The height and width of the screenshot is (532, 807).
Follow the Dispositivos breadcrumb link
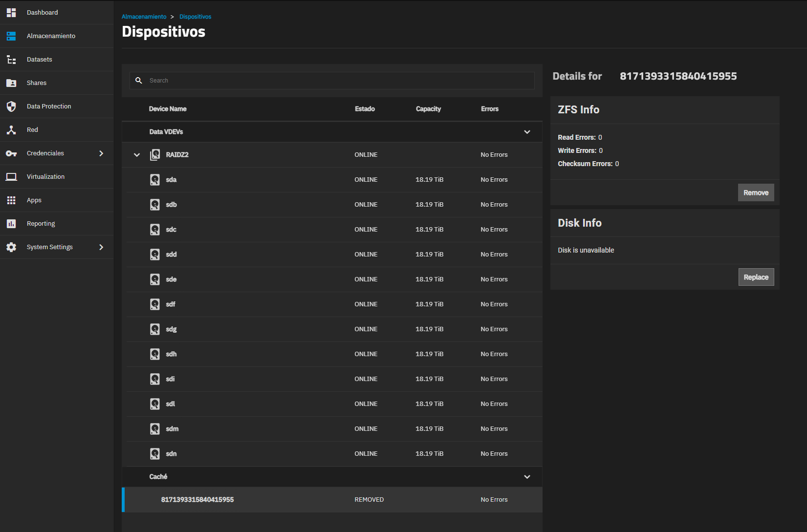(195, 17)
